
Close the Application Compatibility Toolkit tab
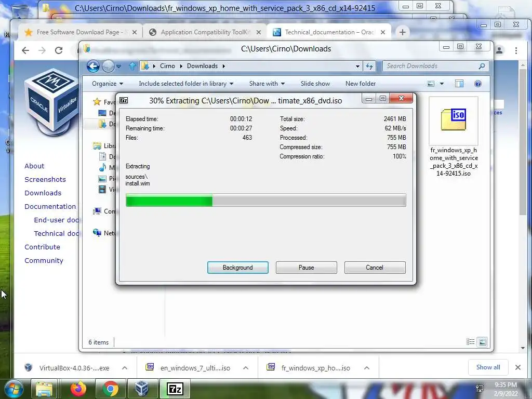click(259, 32)
